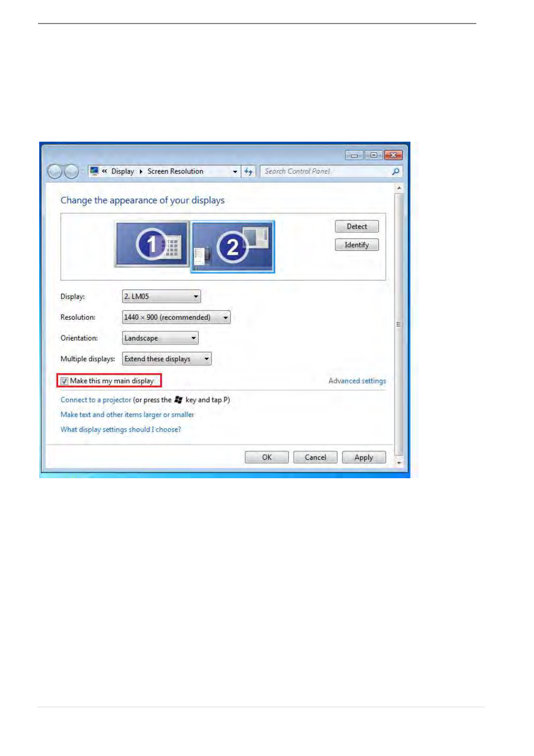Open the Display dropdown showing 2. LM05
This screenshot has height=756, width=534.
pyautogui.click(x=161, y=296)
